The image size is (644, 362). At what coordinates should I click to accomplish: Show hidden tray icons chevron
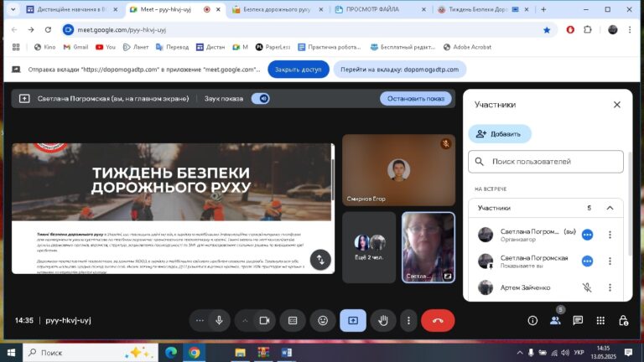[x=520, y=353]
